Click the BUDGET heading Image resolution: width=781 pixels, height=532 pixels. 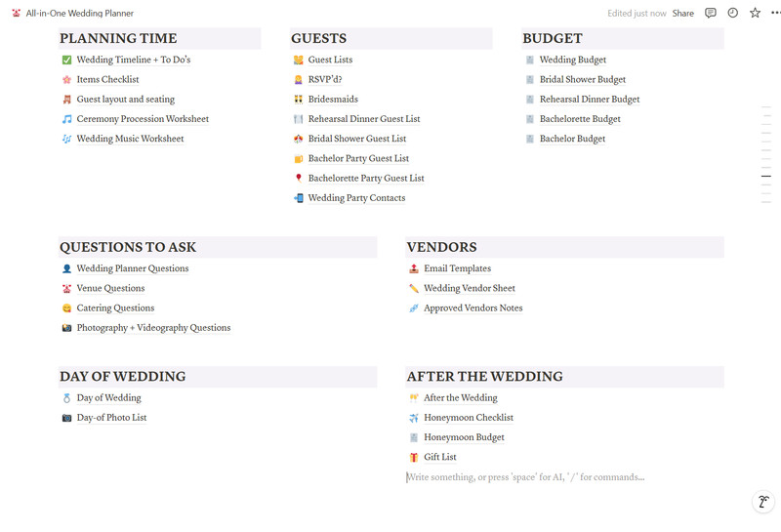553,38
